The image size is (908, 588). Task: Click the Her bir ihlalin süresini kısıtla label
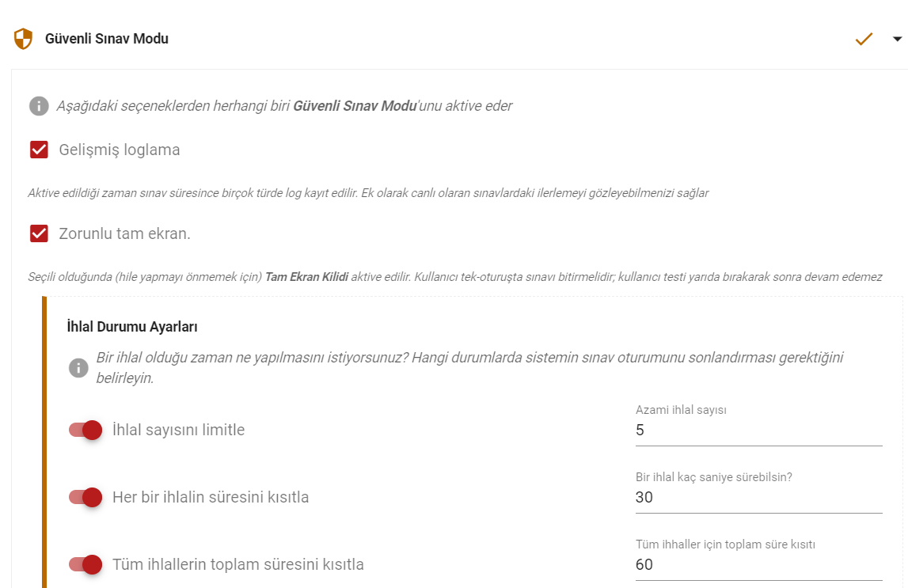click(x=211, y=497)
